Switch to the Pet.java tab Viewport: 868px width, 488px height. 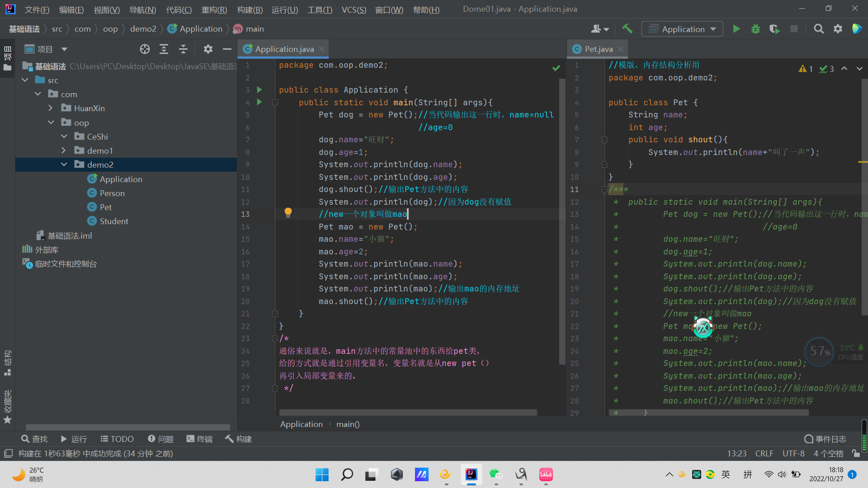click(598, 49)
